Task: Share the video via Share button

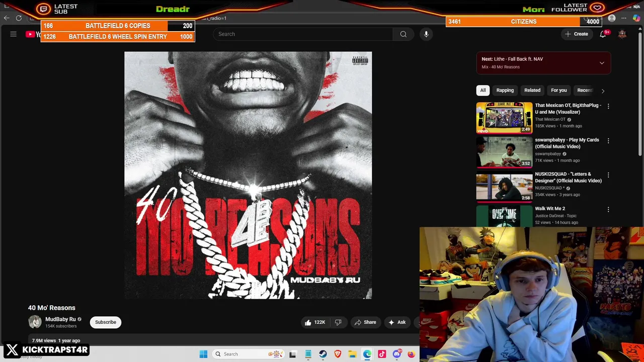Action: click(x=365, y=322)
